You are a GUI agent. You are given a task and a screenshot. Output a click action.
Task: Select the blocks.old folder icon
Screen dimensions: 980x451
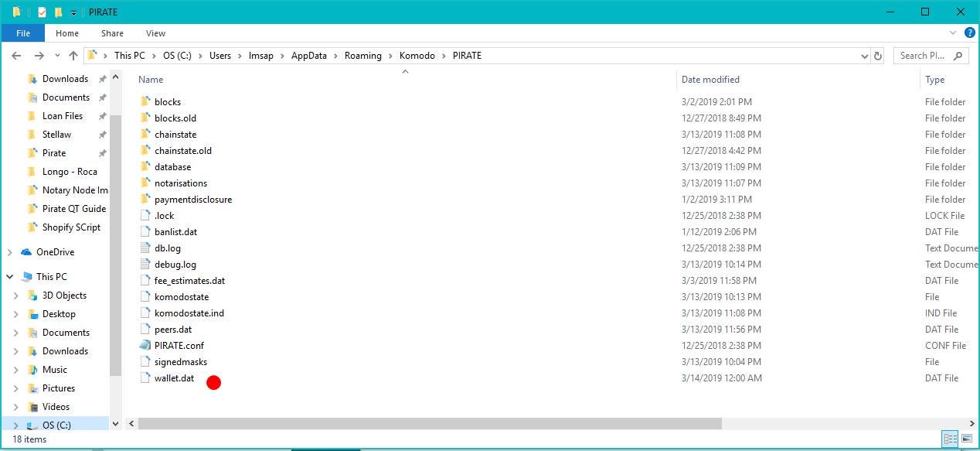[147, 118]
